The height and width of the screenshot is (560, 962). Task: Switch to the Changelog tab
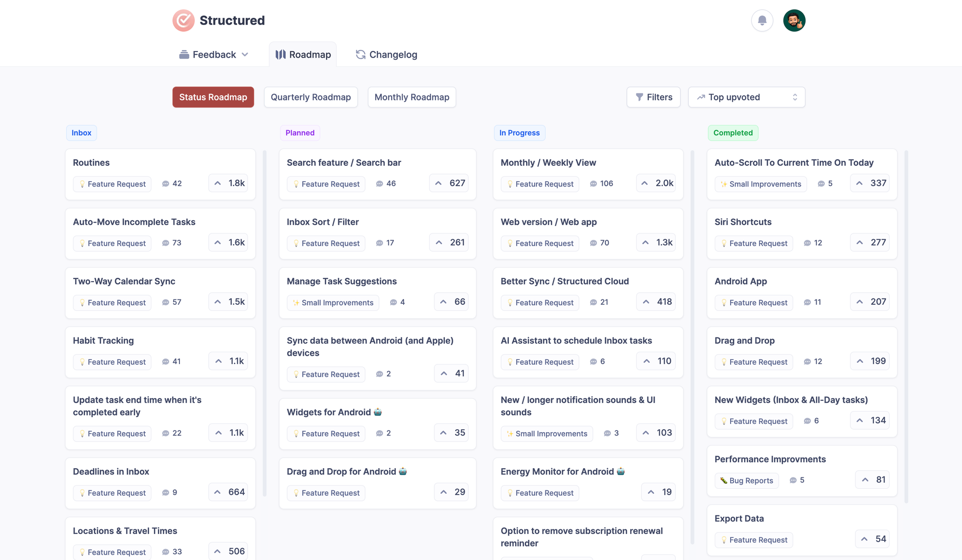point(386,55)
